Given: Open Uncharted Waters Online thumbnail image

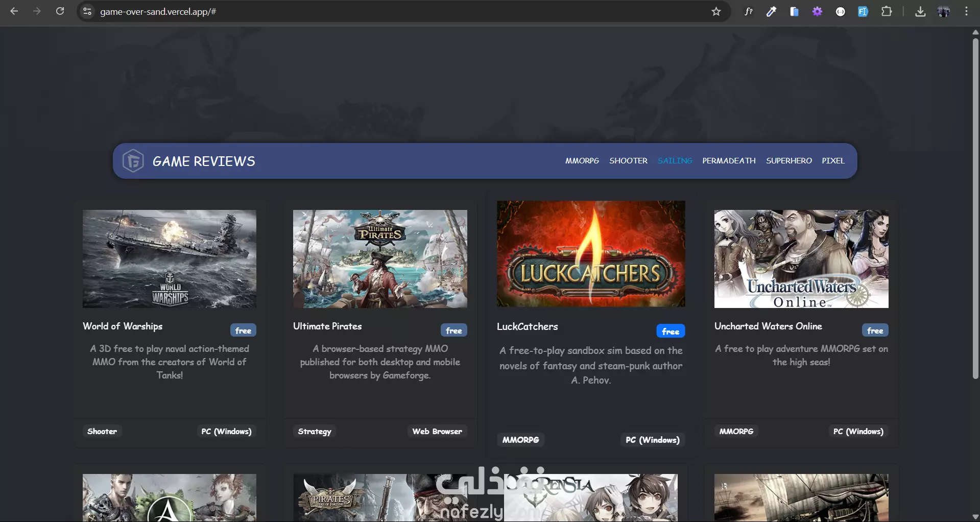Looking at the screenshot, I should coord(801,259).
